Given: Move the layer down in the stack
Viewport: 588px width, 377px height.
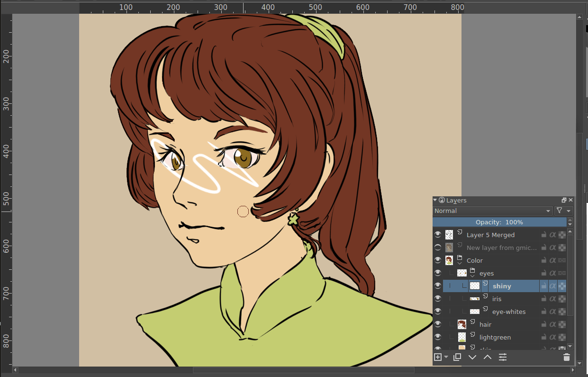Looking at the screenshot, I should tap(472, 357).
